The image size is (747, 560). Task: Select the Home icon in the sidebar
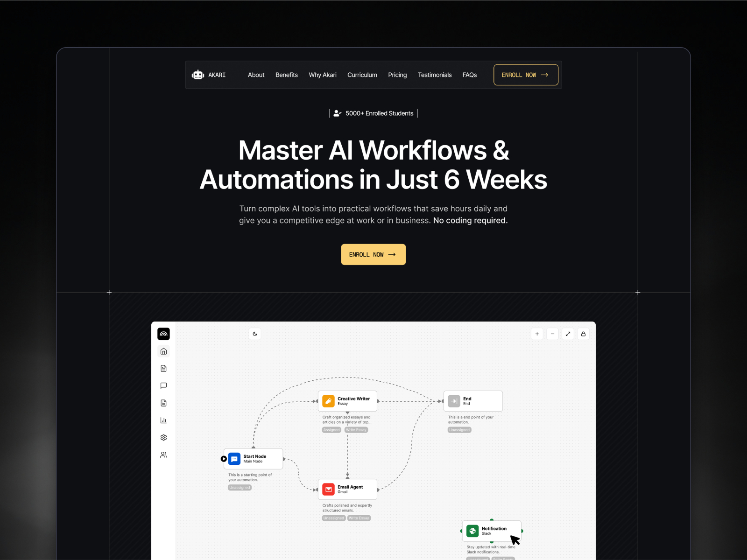[x=163, y=351]
